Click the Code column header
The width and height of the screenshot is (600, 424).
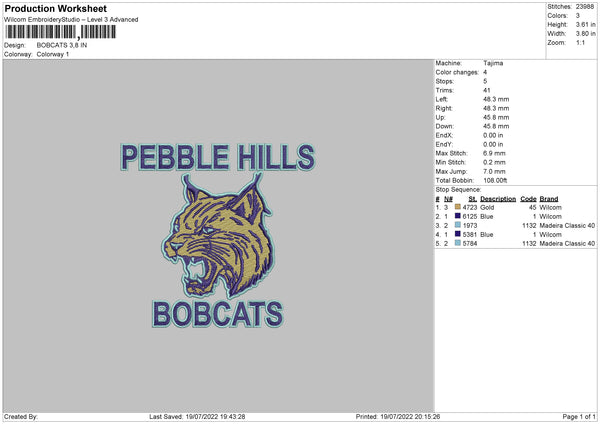[528, 199]
